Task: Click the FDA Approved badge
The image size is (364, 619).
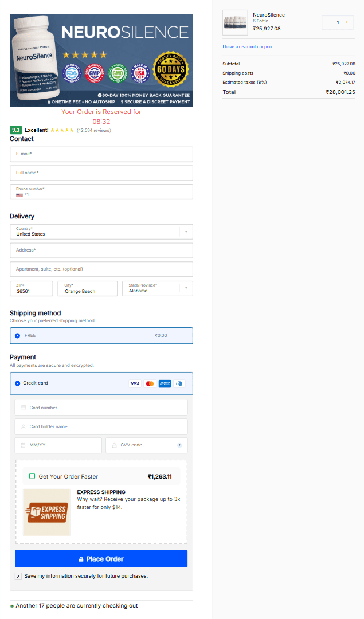Action: pos(73,71)
